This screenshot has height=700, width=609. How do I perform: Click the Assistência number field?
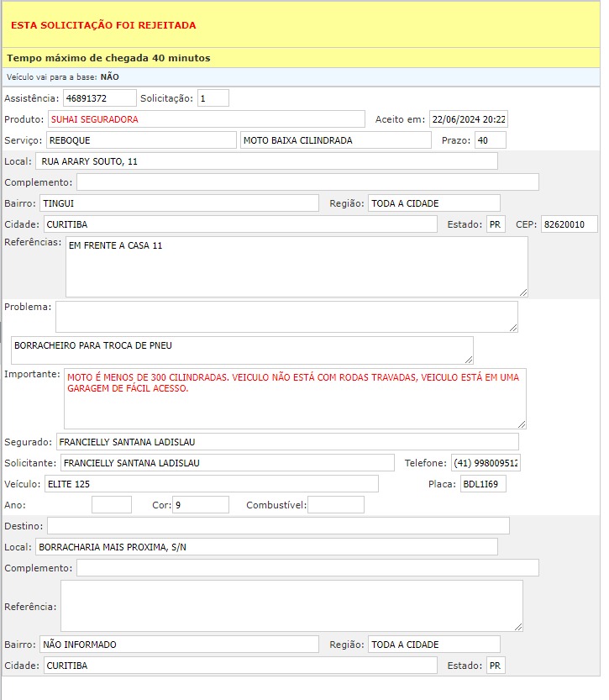tap(99, 98)
